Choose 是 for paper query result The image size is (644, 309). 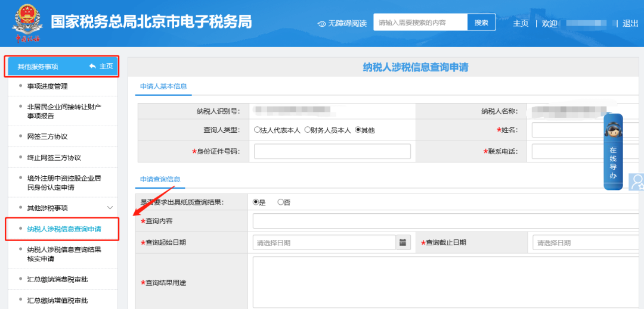(x=256, y=202)
